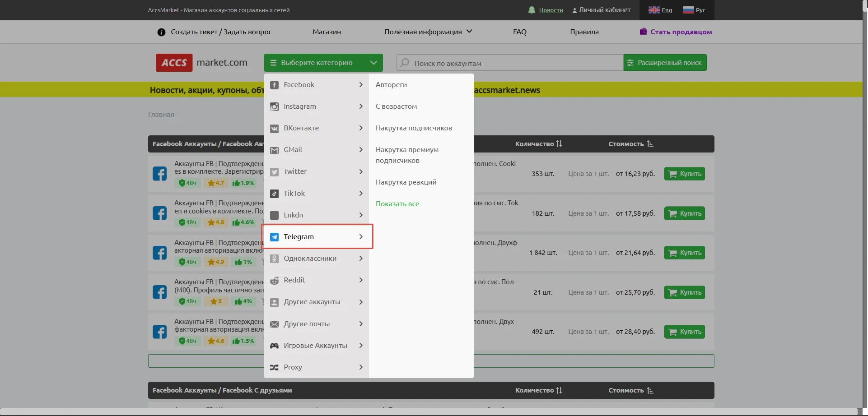Image resolution: width=868 pixels, height=416 pixels.
Task: Open the Правила navigation link
Action: pyautogui.click(x=584, y=32)
